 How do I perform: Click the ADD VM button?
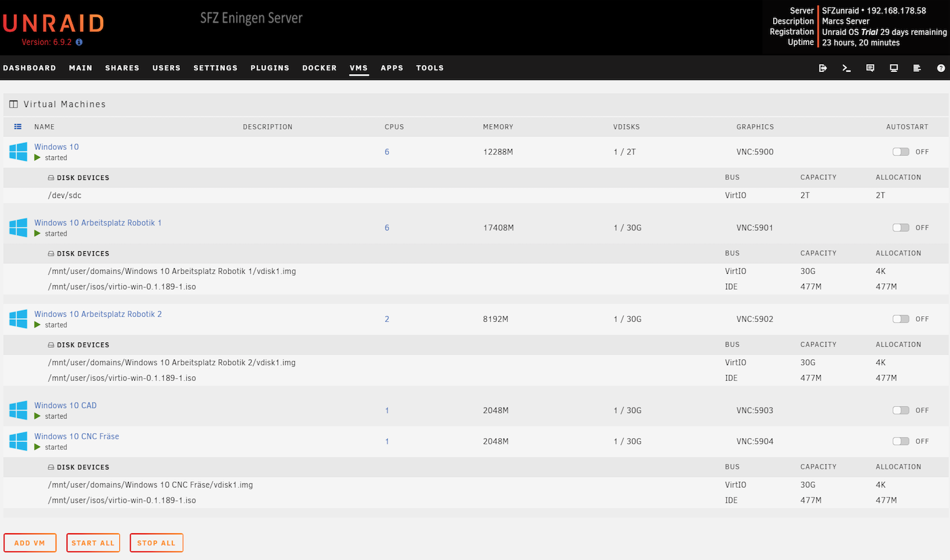30,542
